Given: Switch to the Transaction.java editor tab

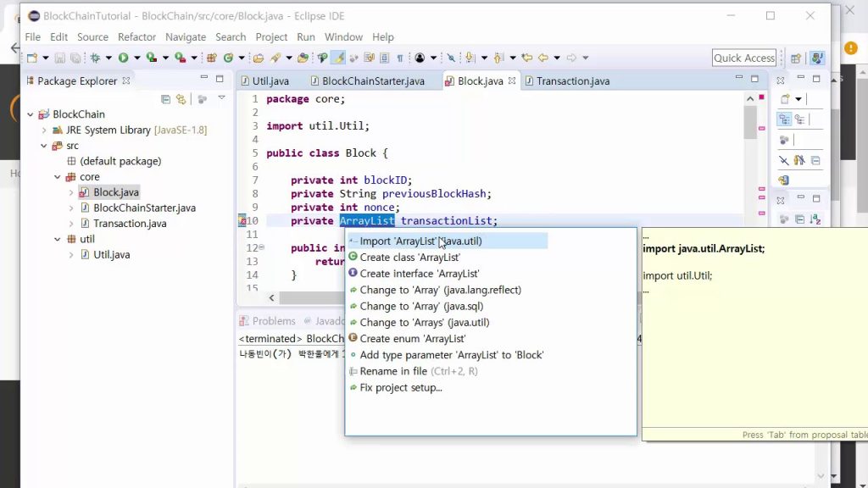Looking at the screenshot, I should click(x=567, y=80).
